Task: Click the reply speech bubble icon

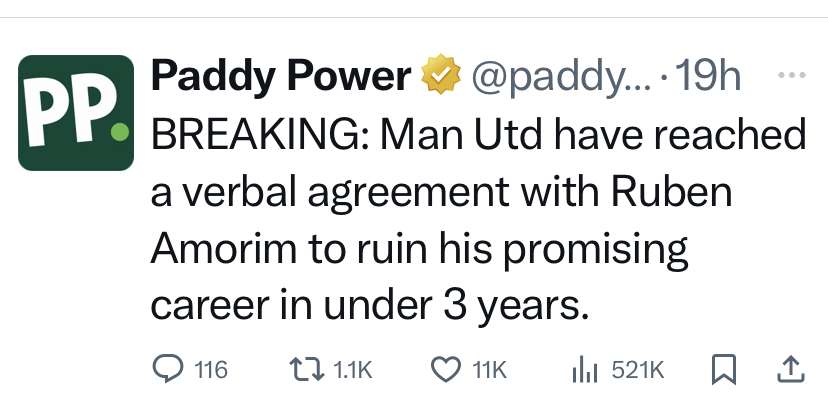Action: pos(167,370)
